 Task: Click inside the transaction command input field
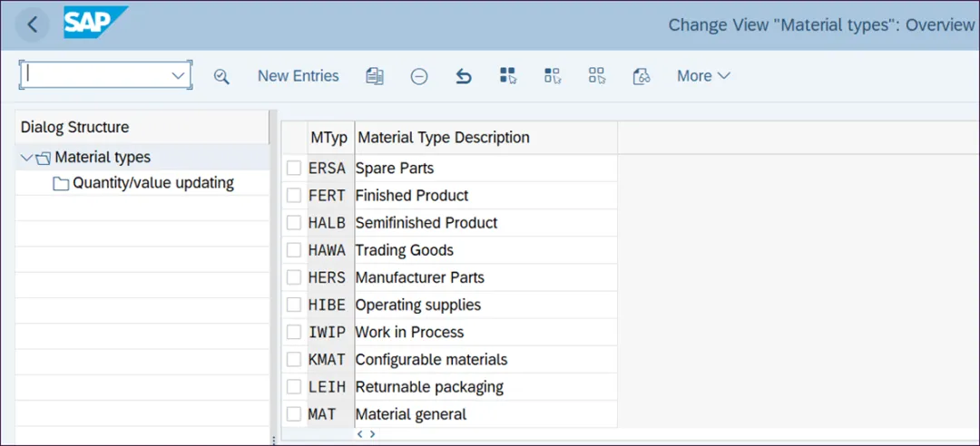pyautogui.click(x=95, y=76)
